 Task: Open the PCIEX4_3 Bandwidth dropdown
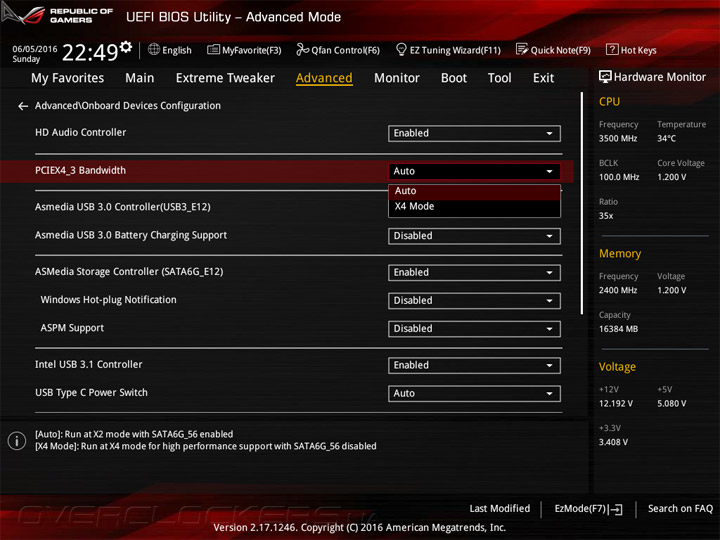pos(474,171)
